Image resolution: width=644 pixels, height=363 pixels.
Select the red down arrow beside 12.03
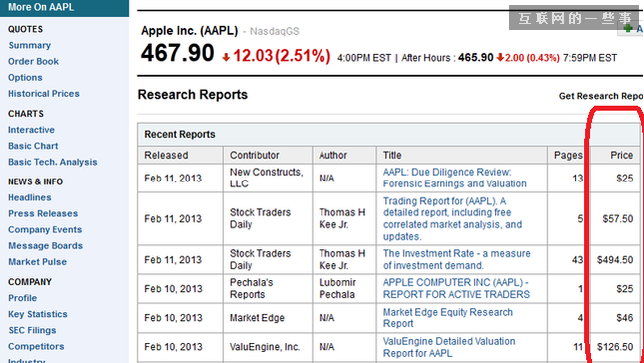click(x=226, y=58)
